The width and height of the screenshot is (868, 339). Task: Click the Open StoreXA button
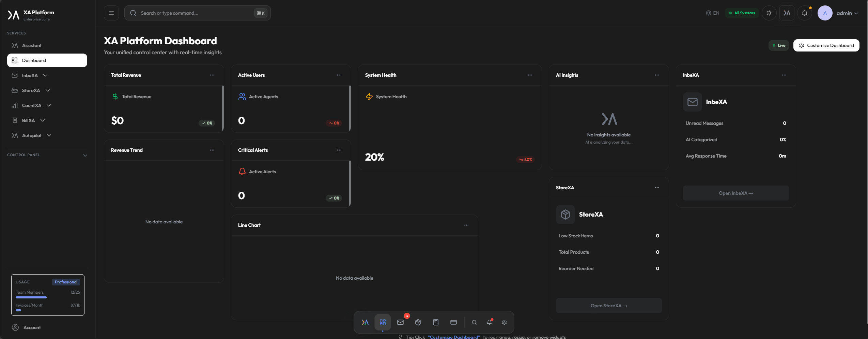tap(609, 305)
